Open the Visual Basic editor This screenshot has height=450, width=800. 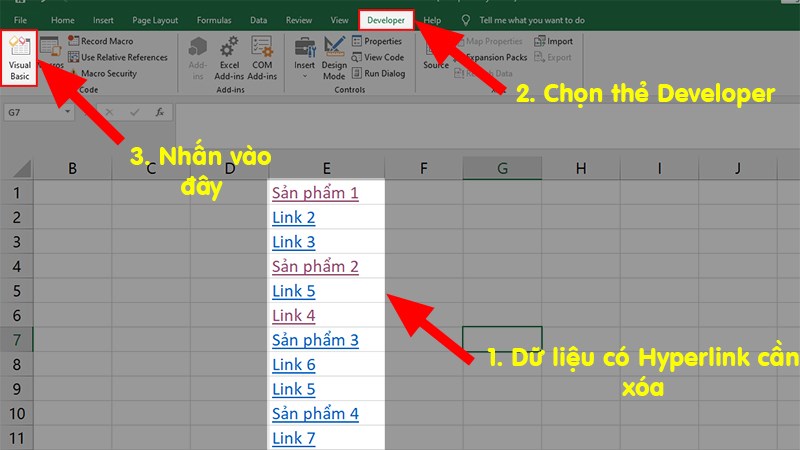tap(21, 59)
